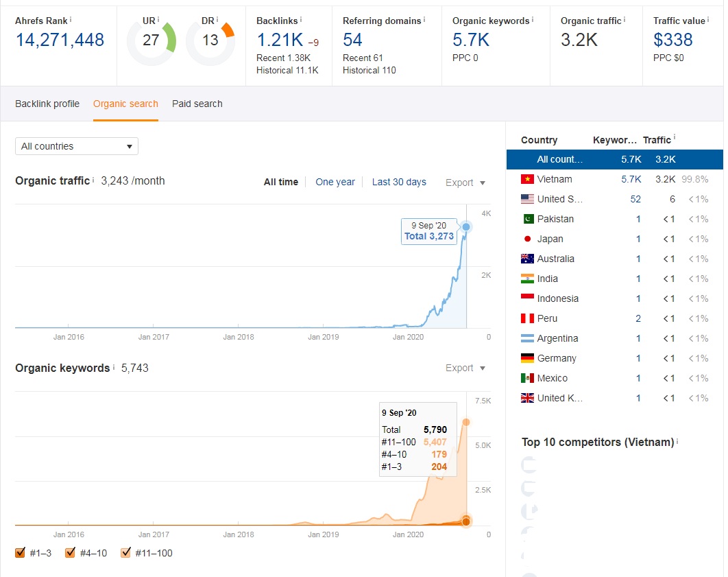Expand Export menu for Organic keywords chart
This screenshot has width=728, height=577.
[465, 368]
